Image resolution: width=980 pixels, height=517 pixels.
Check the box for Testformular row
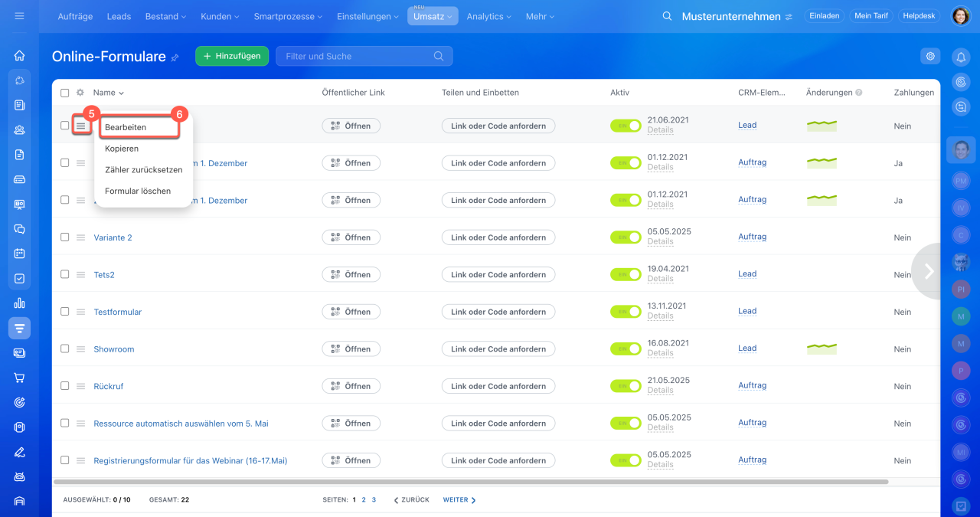64,312
